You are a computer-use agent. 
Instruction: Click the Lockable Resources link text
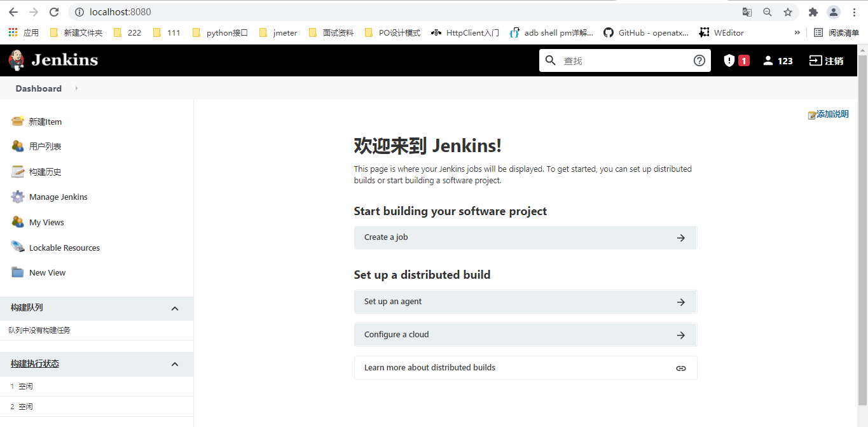point(64,248)
